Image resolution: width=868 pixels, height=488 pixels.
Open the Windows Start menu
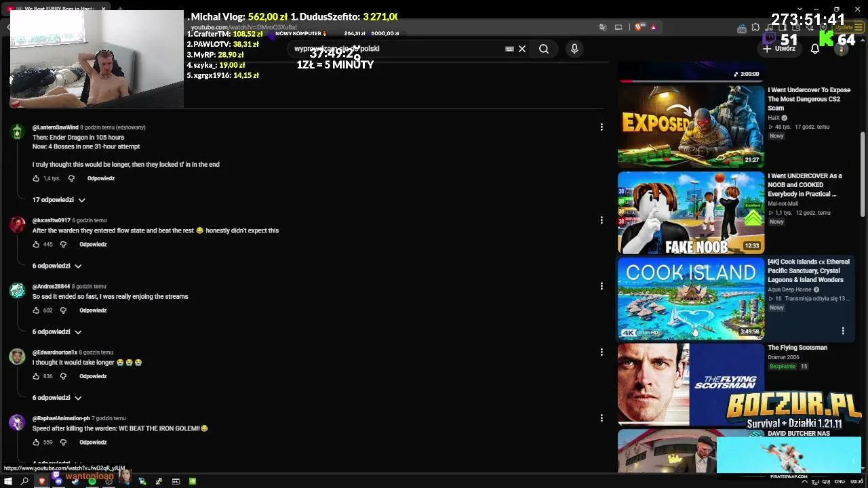7,481
